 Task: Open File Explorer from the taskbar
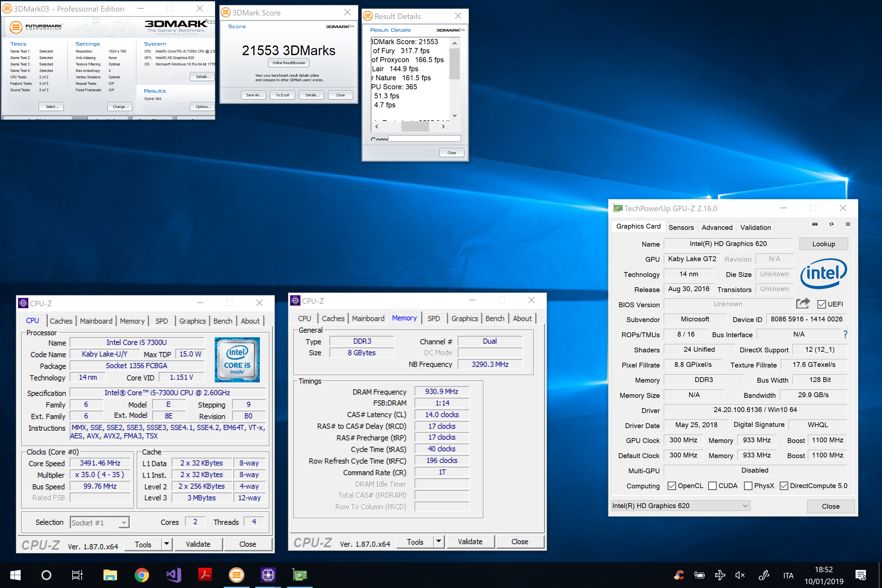tap(110, 575)
